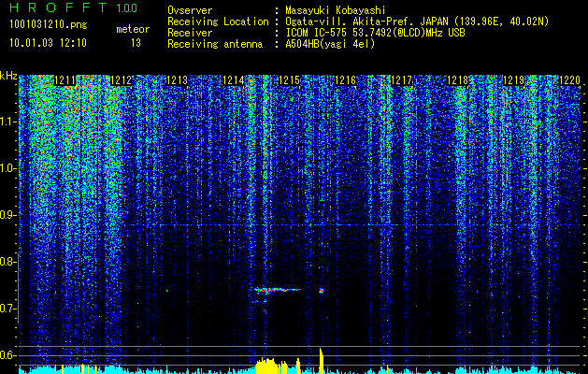Click the antenna A504HB(yagi 4el) text
Screen dimensions: 588x374
coord(330,44)
